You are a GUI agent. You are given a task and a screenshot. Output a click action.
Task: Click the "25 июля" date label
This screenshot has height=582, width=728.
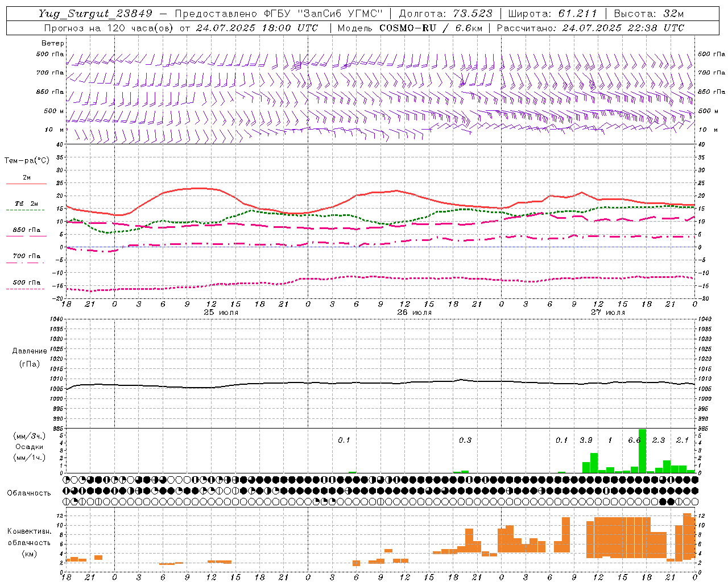point(221,313)
